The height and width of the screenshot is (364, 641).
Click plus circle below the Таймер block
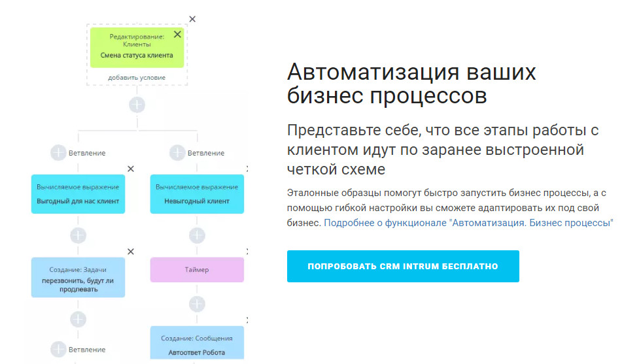coord(197,304)
